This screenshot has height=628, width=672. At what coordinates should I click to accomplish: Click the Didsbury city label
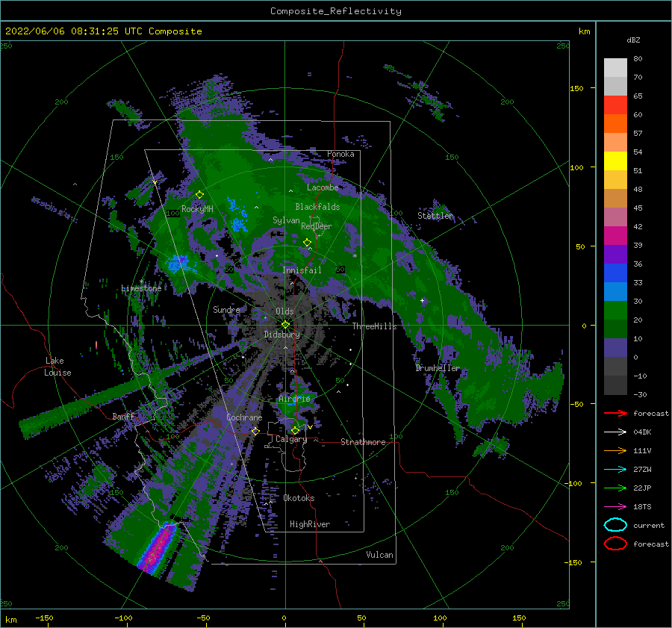point(282,335)
